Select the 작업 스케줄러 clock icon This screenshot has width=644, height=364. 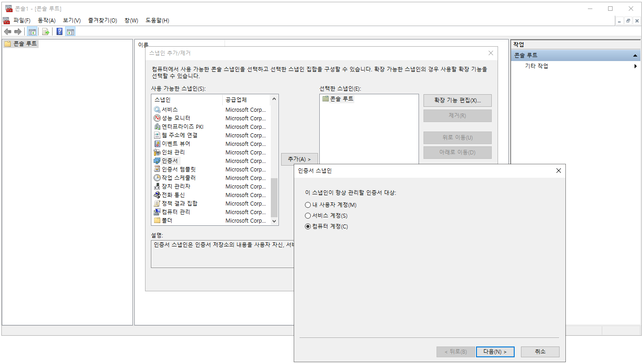coord(157,178)
